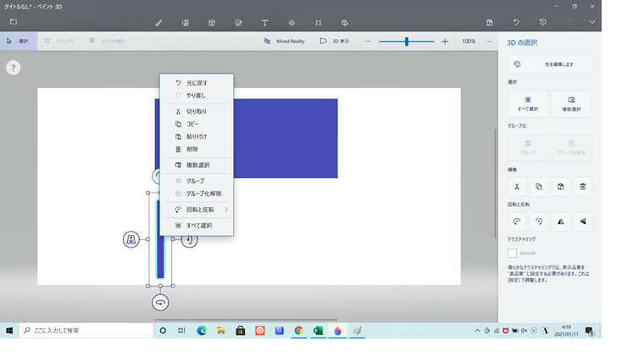Open the Canvas tool
This screenshot has height=363, width=644.
point(319,23)
